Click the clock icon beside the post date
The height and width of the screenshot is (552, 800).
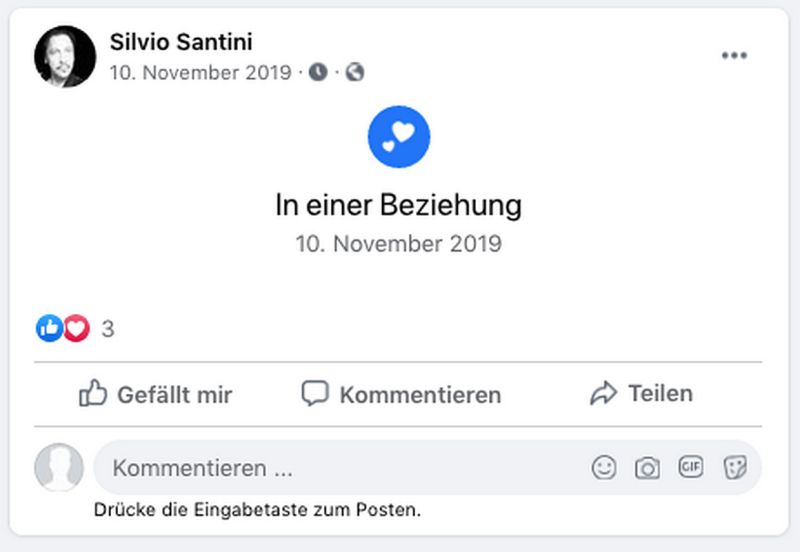(318, 72)
